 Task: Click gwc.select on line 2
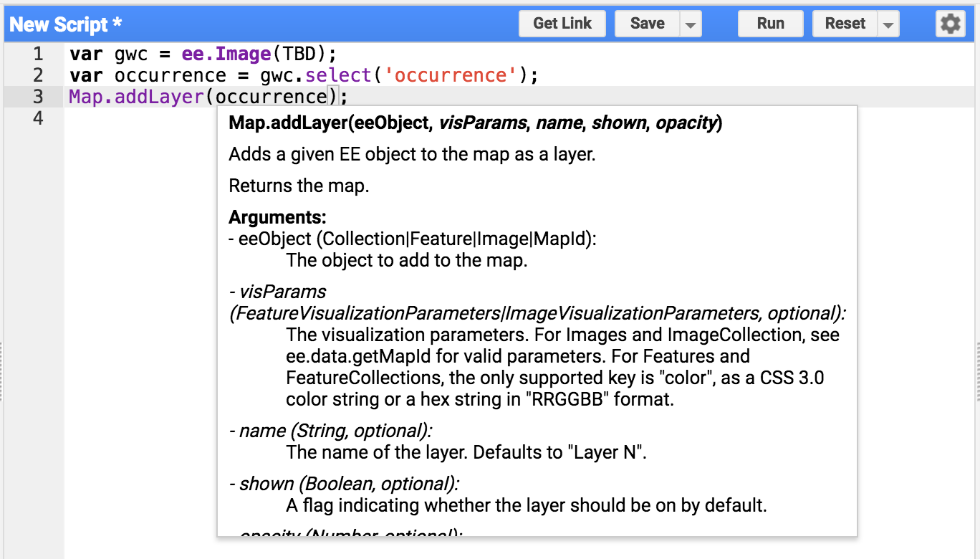pos(316,75)
